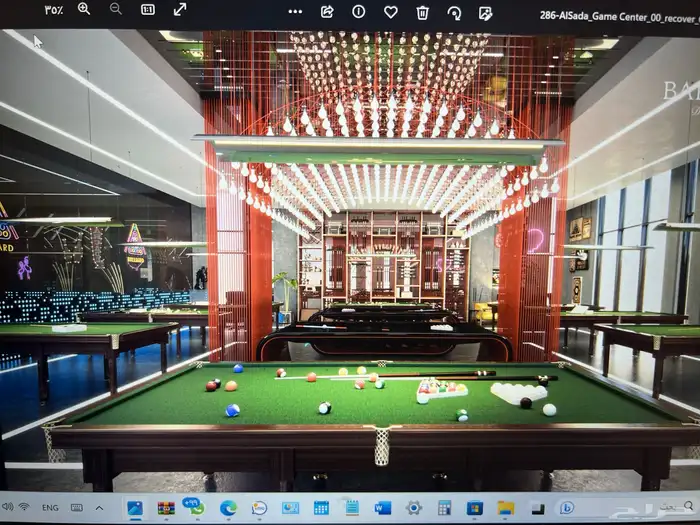The image size is (700, 525).
Task: Open File Explorer from the taskbar
Action: (506, 508)
